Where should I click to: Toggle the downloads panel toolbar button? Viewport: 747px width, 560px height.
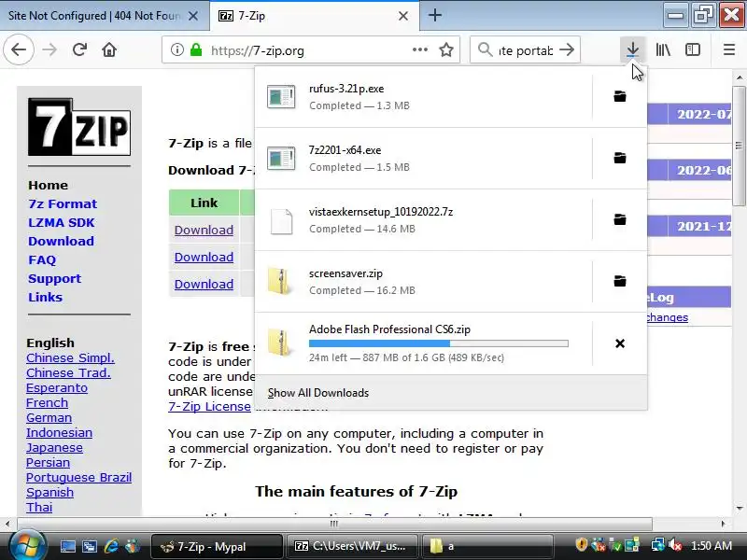pos(633,49)
